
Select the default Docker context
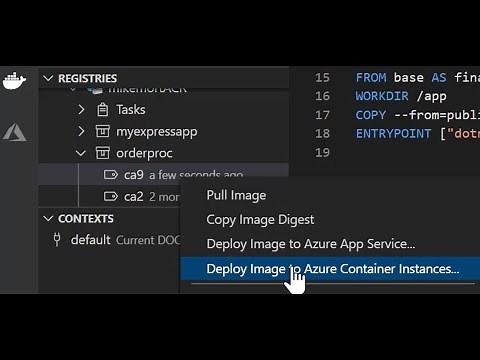[109, 240]
